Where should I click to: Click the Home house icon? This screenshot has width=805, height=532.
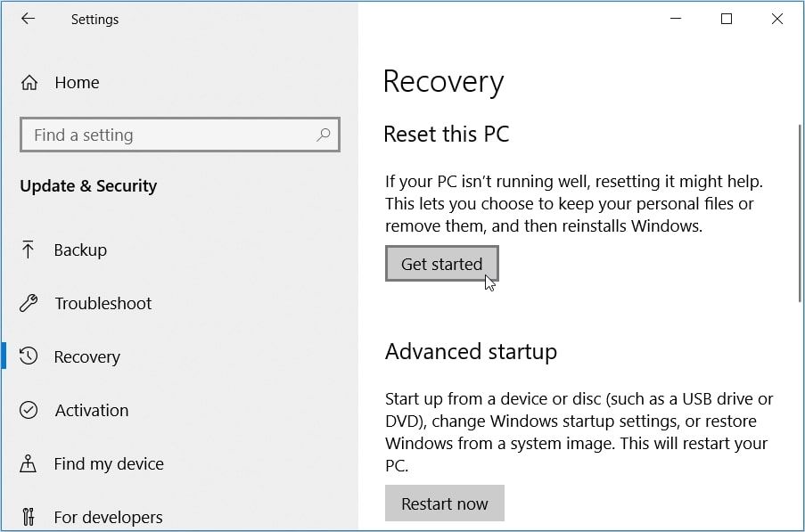tap(28, 82)
